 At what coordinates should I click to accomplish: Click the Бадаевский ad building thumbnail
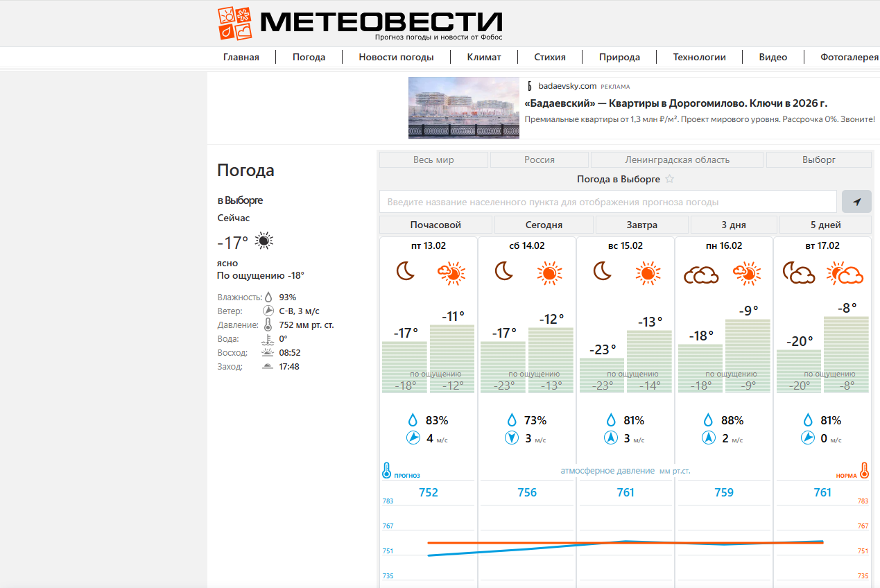tap(463, 107)
